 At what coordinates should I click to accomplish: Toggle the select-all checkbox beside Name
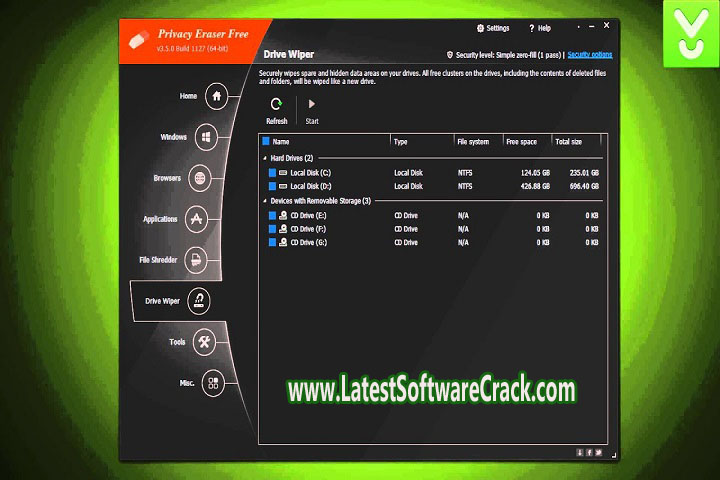(266, 142)
